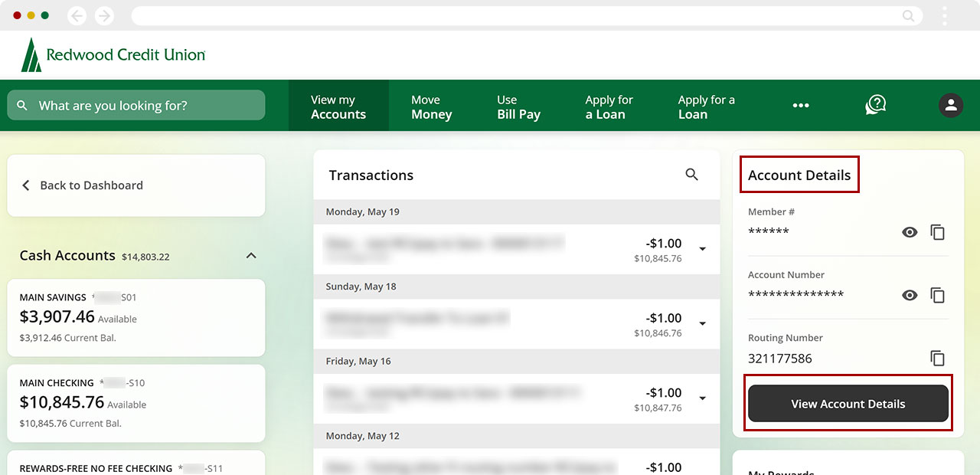Image resolution: width=980 pixels, height=475 pixels.
Task: Click the browser forward arrow
Action: click(104, 15)
